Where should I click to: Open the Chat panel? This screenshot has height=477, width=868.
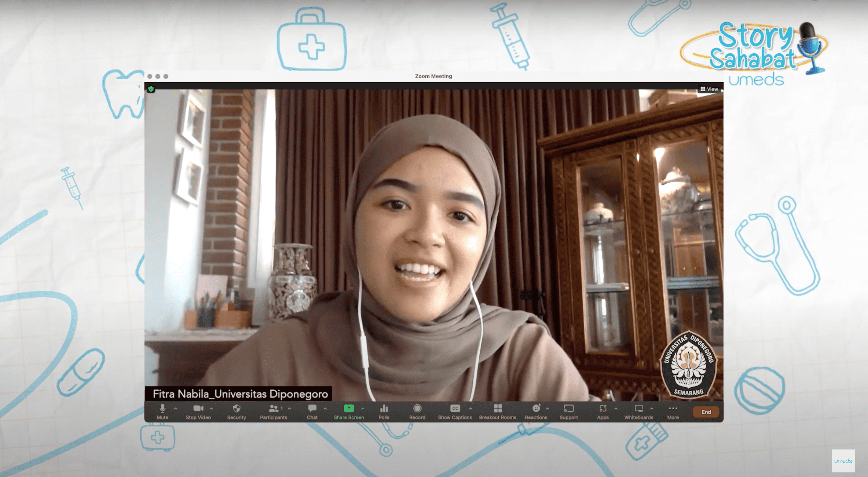pos(312,411)
